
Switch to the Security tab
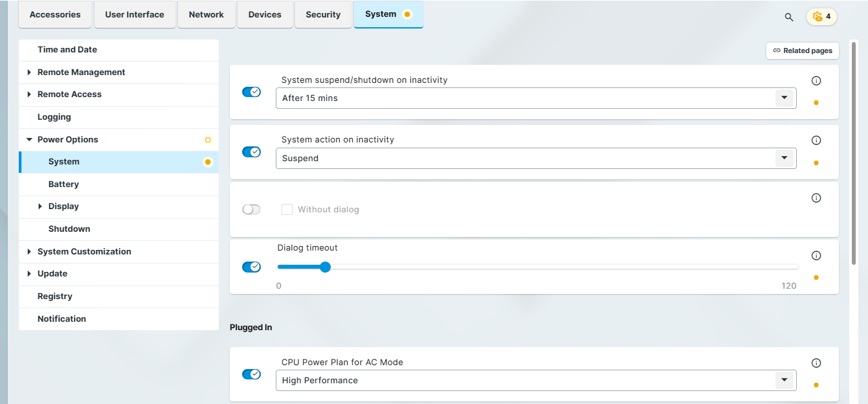[323, 14]
